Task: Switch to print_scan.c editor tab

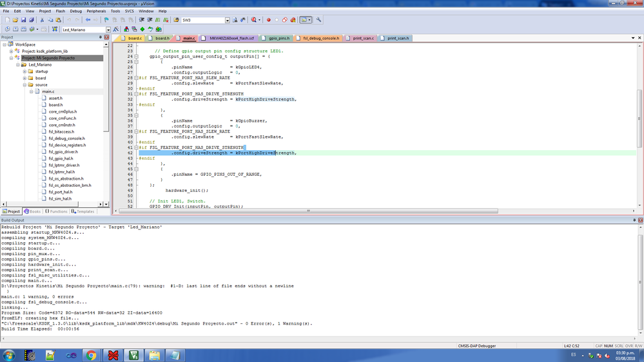Action: point(360,38)
